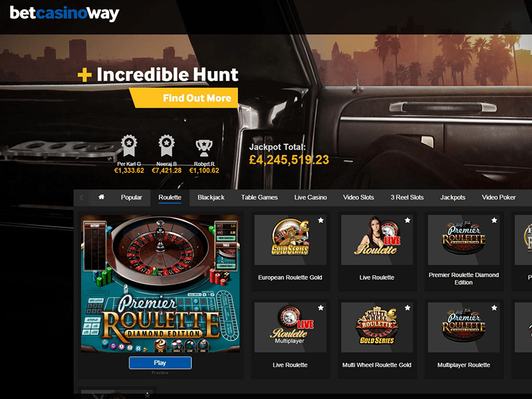The height and width of the screenshot is (399, 532).
Task: Open Live Roulette Multiplayer game icon
Action: [291, 327]
